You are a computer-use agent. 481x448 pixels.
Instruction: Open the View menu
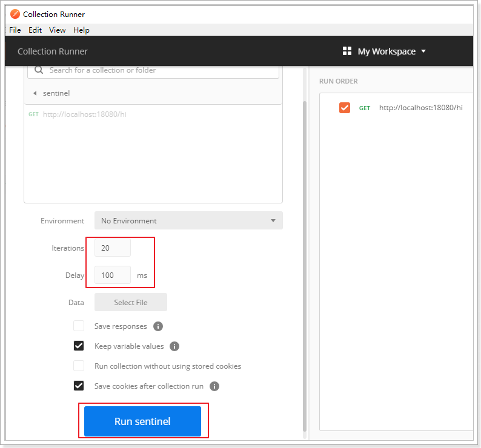[x=58, y=30]
